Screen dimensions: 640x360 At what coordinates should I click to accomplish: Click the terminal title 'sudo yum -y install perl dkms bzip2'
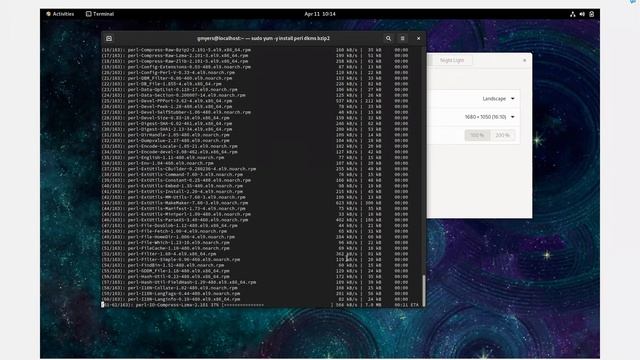tap(290, 38)
